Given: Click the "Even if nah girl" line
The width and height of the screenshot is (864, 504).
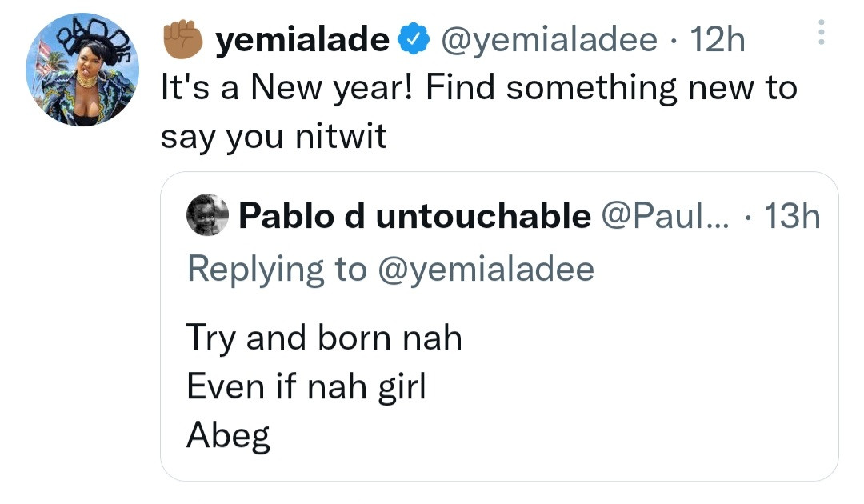Looking at the screenshot, I should point(306,387).
